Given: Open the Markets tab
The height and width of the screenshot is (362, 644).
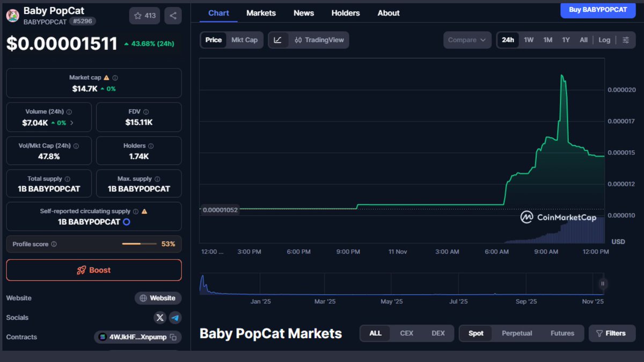Looking at the screenshot, I should (261, 13).
